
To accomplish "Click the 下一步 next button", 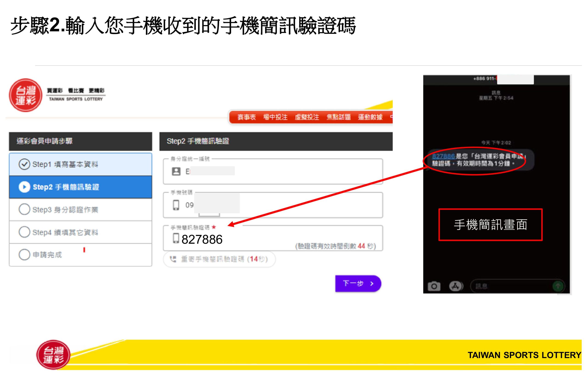I will 358,283.
